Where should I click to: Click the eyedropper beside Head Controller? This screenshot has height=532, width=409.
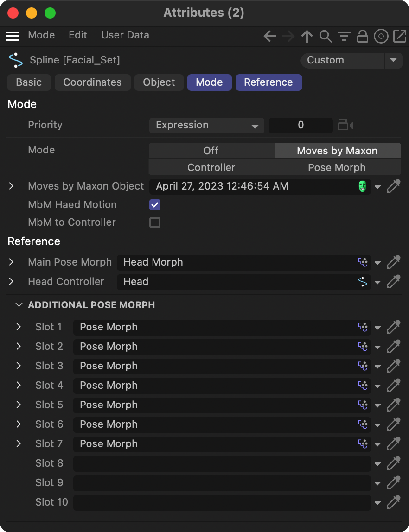point(393,281)
